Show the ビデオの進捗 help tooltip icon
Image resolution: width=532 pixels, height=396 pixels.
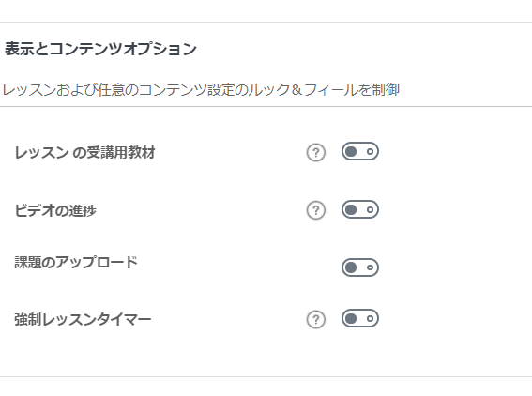click(x=316, y=210)
